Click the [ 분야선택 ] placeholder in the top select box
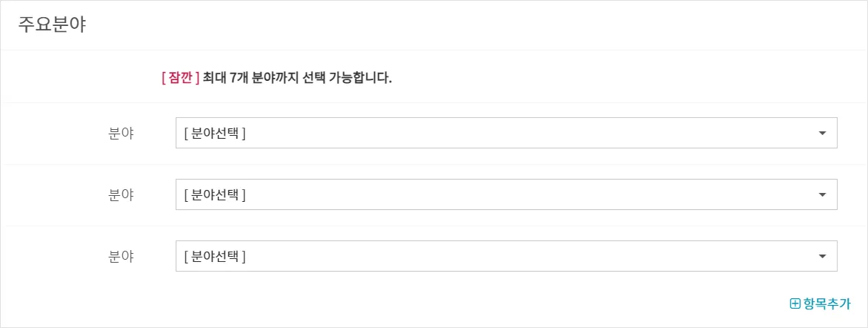Image resolution: width=868 pixels, height=328 pixels. pyautogui.click(x=215, y=134)
